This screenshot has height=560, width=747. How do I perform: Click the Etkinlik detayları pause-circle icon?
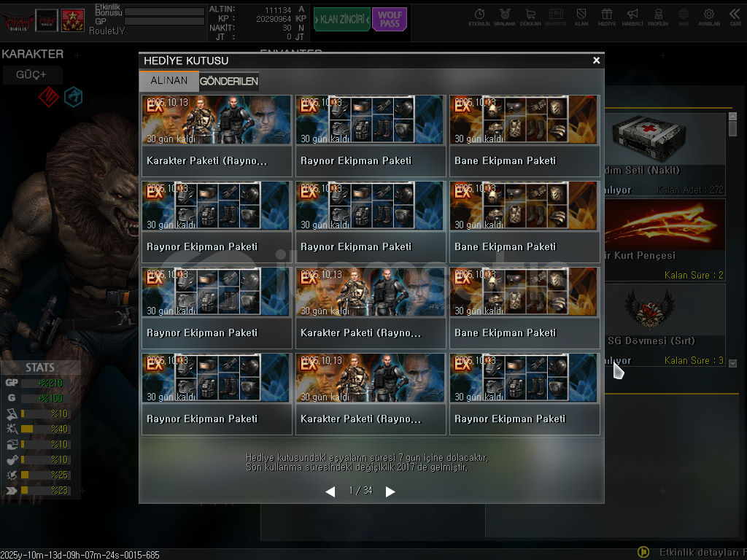click(x=643, y=552)
